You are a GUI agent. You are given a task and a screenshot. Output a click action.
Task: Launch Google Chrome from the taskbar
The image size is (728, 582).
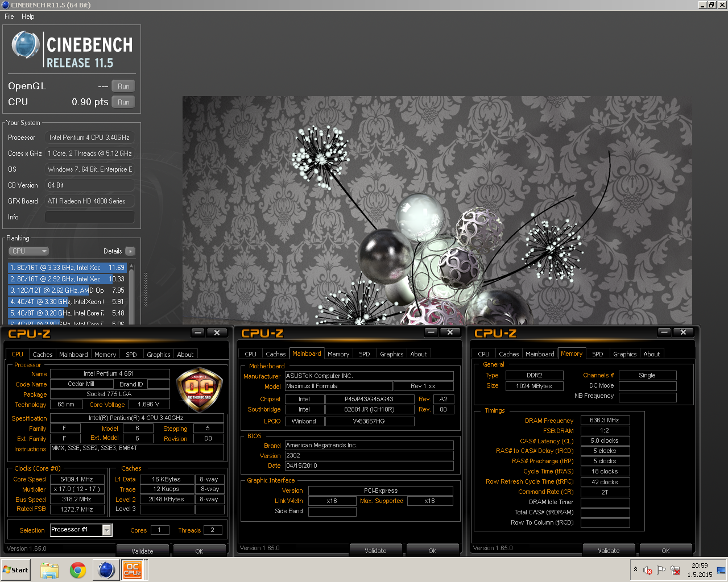click(x=78, y=570)
